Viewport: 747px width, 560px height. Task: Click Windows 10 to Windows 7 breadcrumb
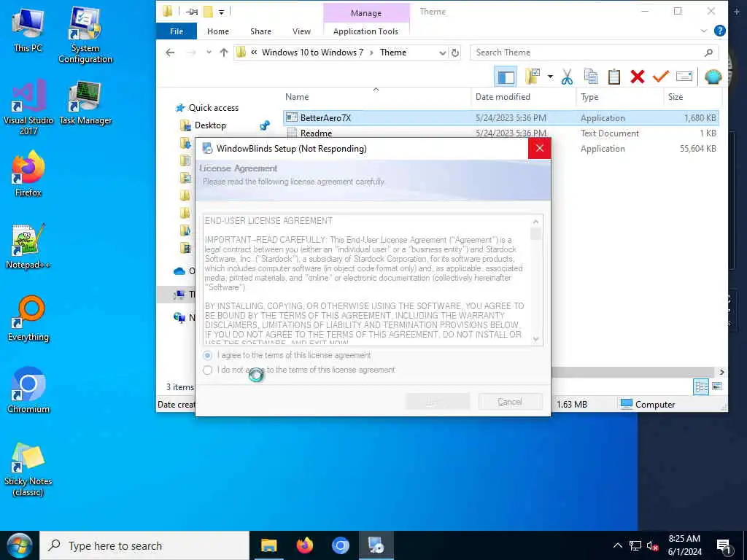tap(312, 52)
